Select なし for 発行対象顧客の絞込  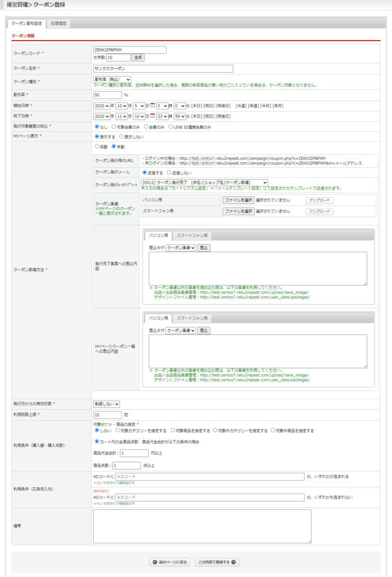[x=97, y=127]
